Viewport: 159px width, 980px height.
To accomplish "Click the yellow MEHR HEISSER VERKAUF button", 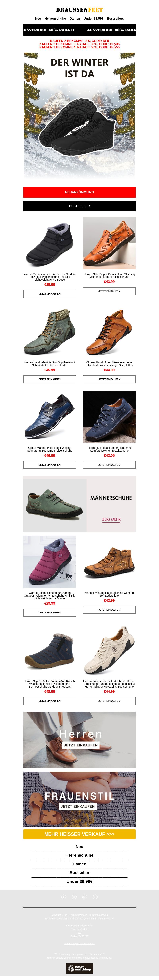I will point(79,834).
